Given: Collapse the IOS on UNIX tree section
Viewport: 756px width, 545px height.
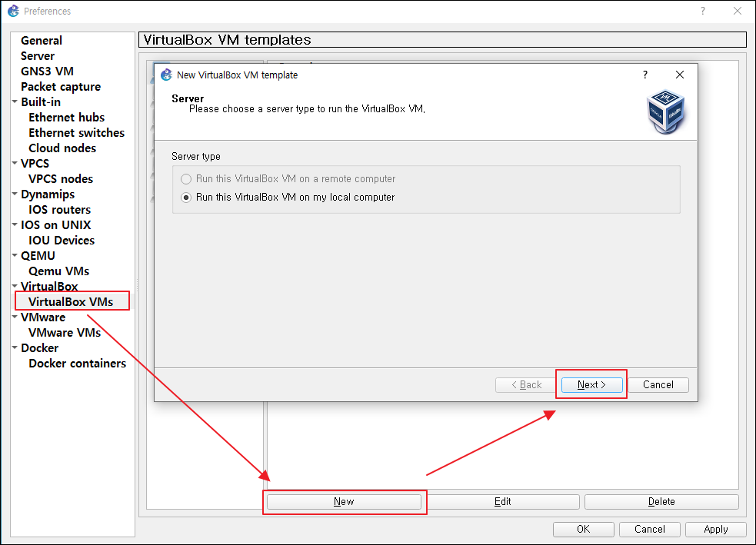Looking at the screenshot, I should click(15, 224).
